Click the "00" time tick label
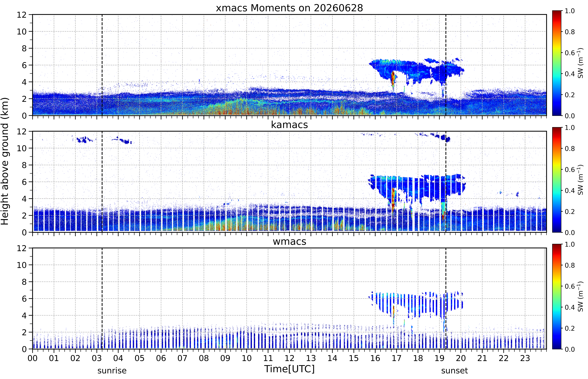 [32, 358]
